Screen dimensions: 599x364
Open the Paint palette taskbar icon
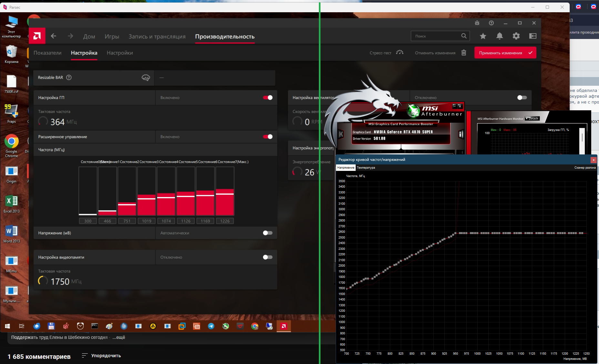click(109, 326)
